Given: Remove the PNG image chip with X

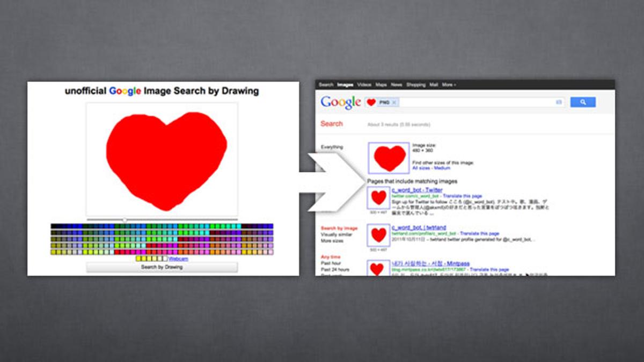Looking at the screenshot, I should coord(394,102).
